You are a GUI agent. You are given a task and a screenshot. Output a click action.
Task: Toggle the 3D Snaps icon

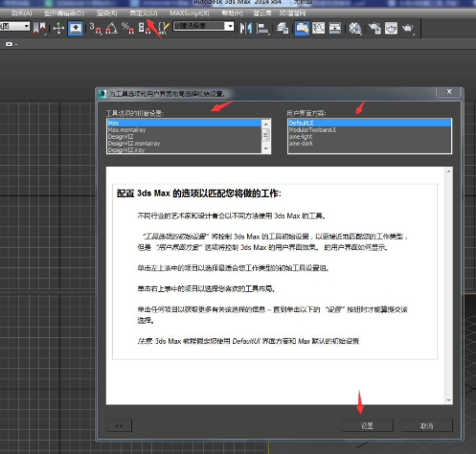click(95, 28)
